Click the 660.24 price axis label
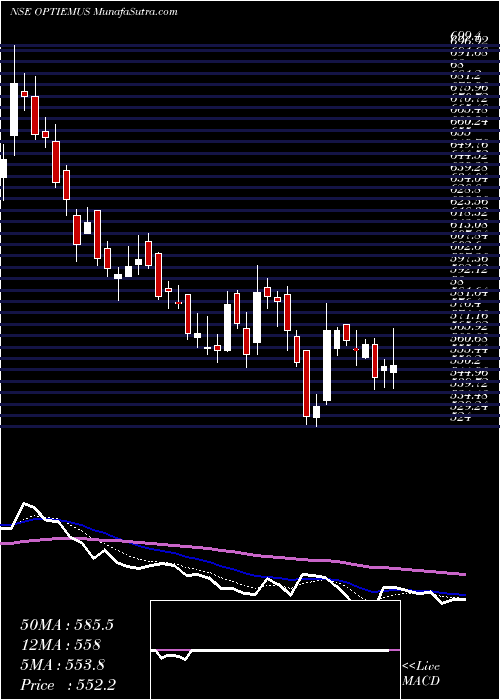The height and width of the screenshot is (700, 500). click(x=469, y=121)
